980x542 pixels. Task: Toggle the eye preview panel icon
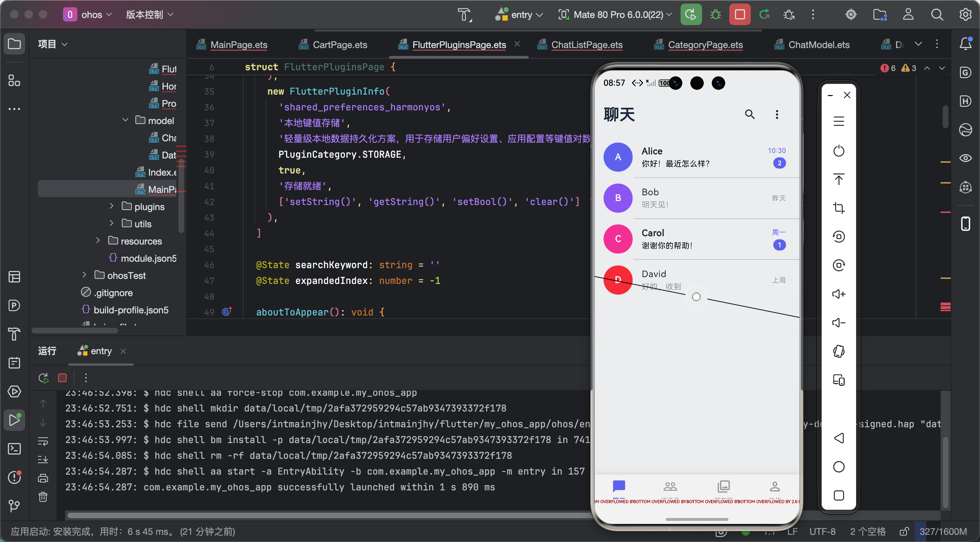point(965,158)
